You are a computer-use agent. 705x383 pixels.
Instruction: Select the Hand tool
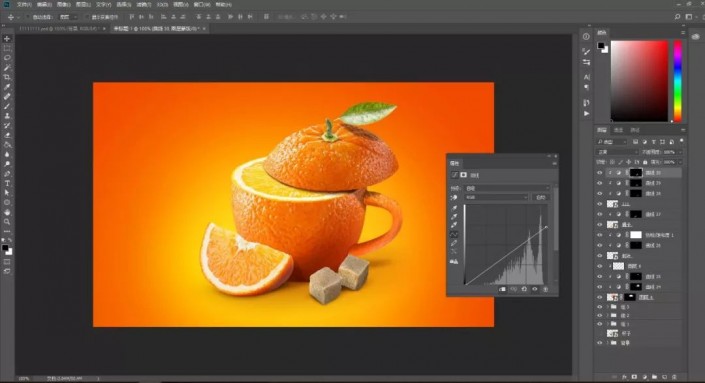pyautogui.click(x=7, y=212)
